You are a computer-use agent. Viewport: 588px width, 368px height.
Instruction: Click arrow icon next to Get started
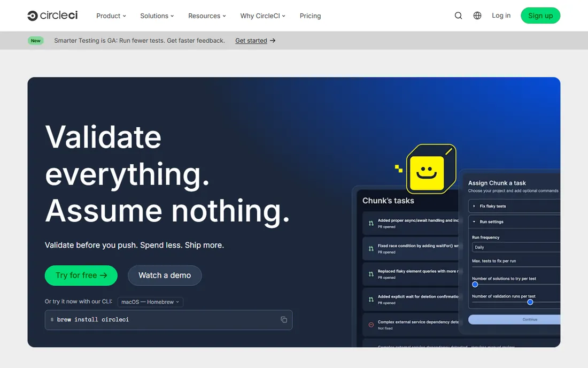[x=273, y=41]
